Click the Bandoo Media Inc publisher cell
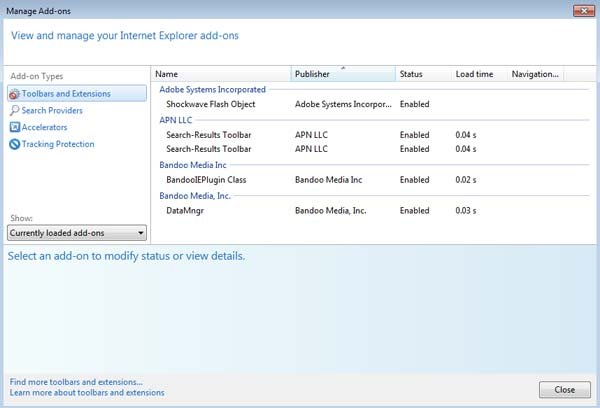This screenshot has width=600, height=408. pyautogui.click(x=328, y=180)
